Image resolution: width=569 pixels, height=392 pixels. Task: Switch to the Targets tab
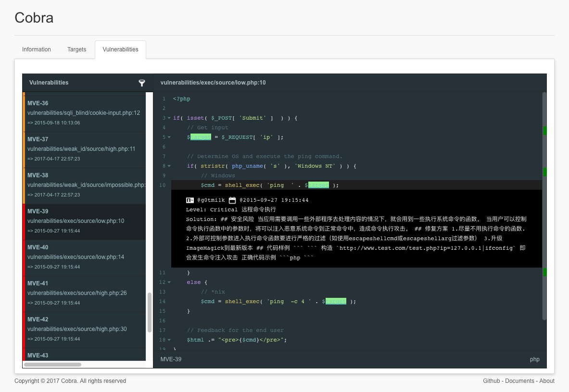pos(76,49)
